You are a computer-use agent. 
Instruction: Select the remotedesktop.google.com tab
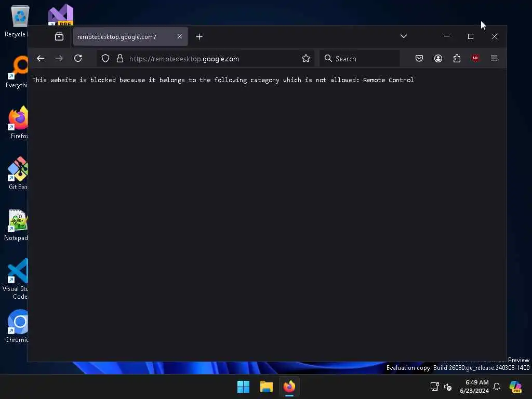[x=130, y=37]
